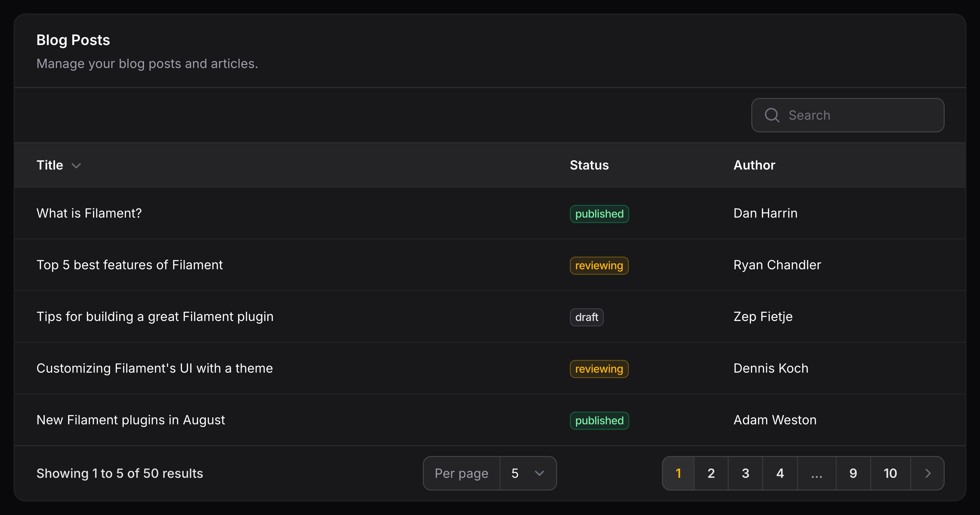980x515 pixels.
Task: Select author Zep Fietje
Action: [763, 317]
